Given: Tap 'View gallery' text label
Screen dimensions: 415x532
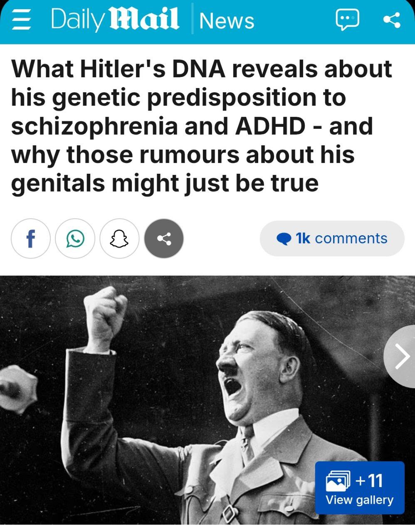Looking at the screenshot, I should point(360,500).
